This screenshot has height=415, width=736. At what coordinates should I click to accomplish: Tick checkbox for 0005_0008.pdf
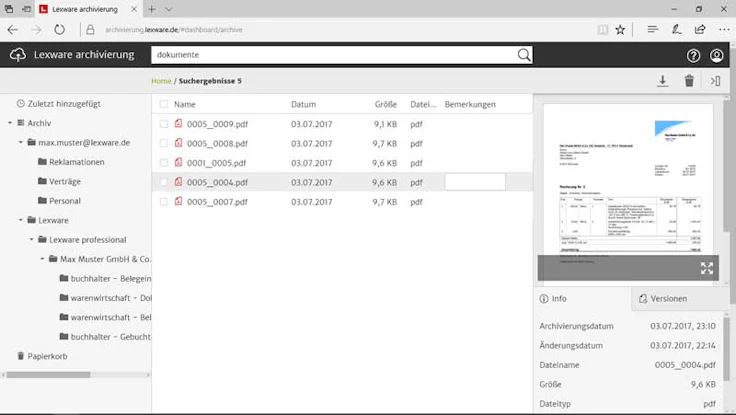point(163,143)
